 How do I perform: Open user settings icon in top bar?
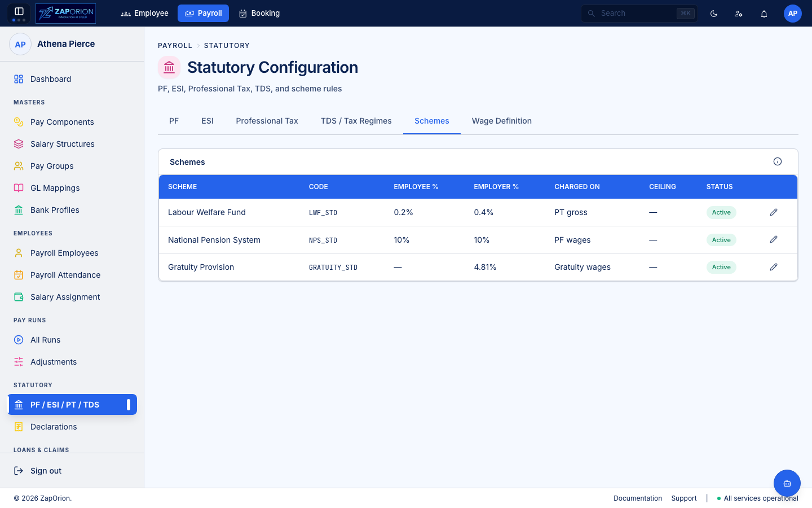click(x=739, y=14)
